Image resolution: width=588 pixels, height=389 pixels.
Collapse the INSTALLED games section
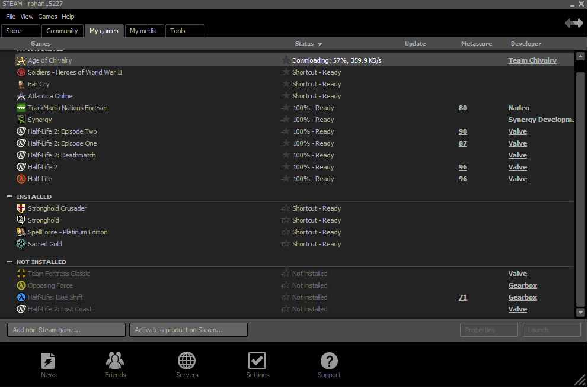[x=9, y=197]
